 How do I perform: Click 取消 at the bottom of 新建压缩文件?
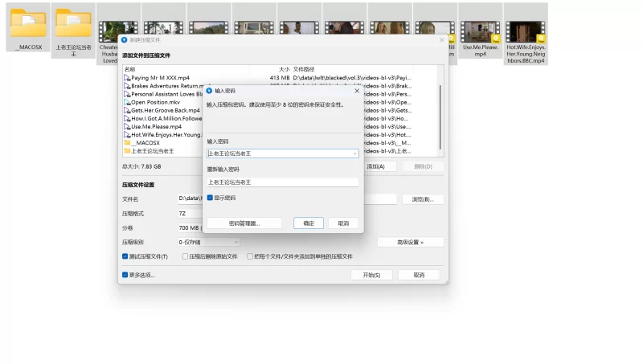(x=419, y=275)
